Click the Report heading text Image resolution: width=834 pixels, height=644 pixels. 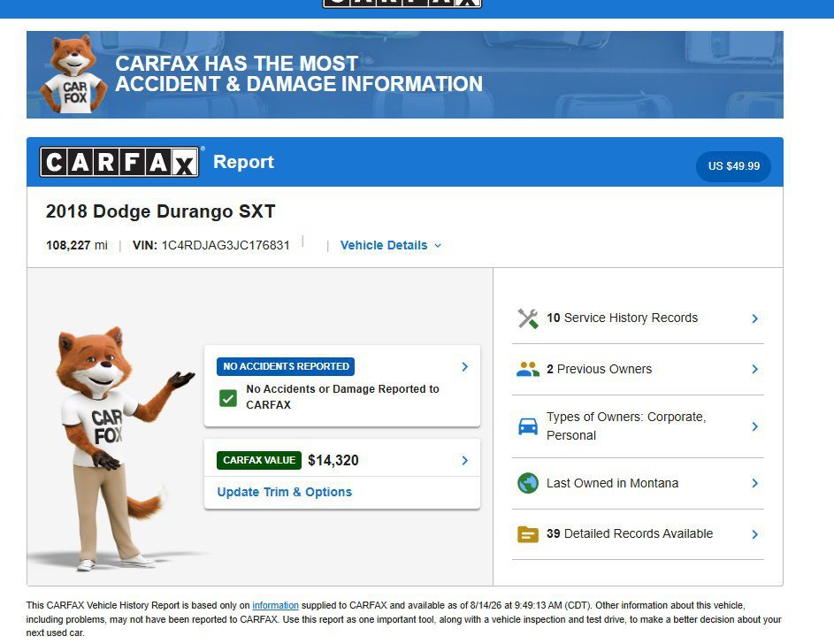(243, 162)
